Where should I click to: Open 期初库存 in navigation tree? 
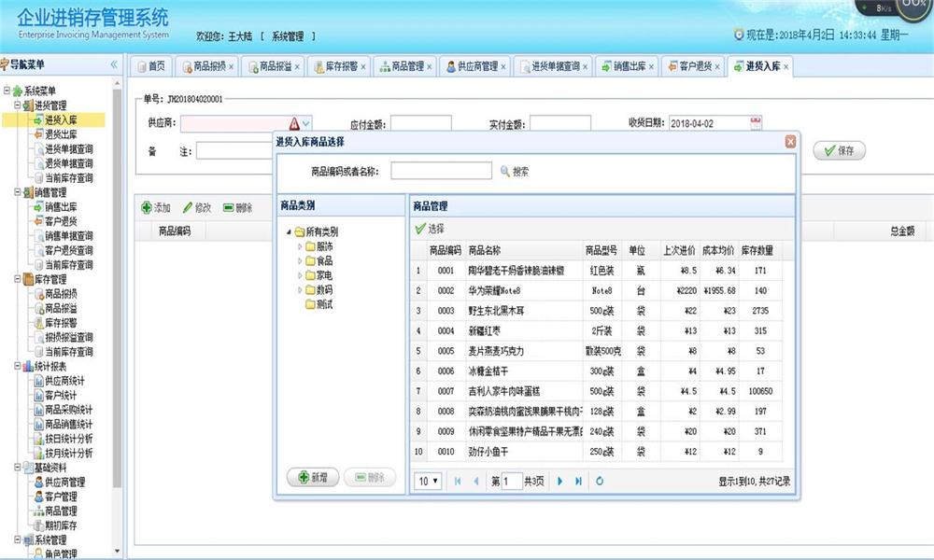coord(56,525)
